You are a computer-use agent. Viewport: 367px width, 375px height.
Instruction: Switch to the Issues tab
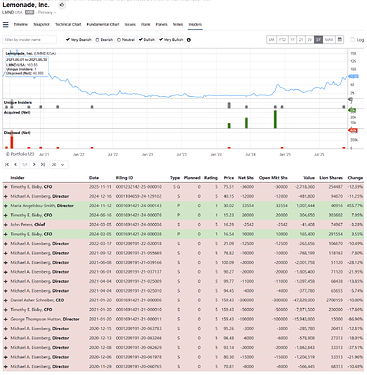click(x=130, y=24)
